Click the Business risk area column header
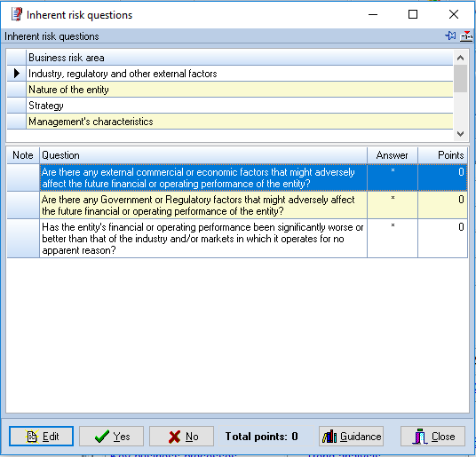 (x=239, y=58)
